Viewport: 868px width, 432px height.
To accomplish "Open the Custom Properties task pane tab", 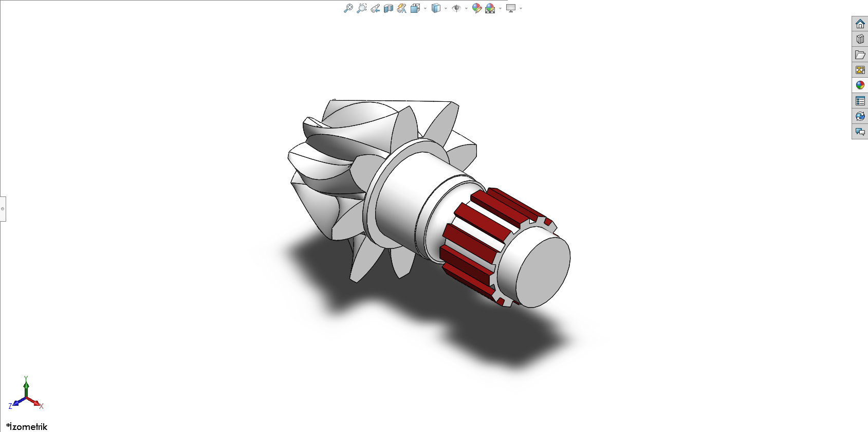I will (860, 101).
